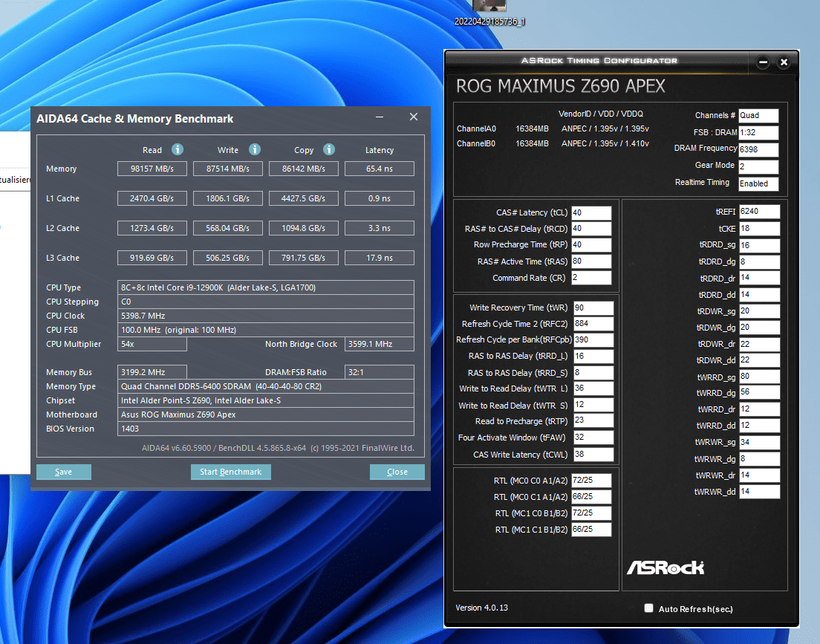Open the 20220429185736_1 desktop thumbnail

(489, 13)
